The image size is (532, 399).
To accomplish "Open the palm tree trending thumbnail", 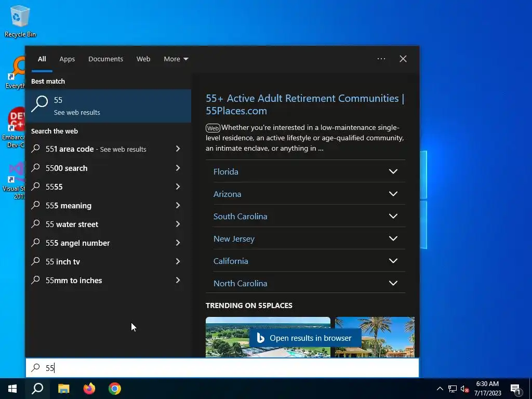I will click(x=375, y=337).
